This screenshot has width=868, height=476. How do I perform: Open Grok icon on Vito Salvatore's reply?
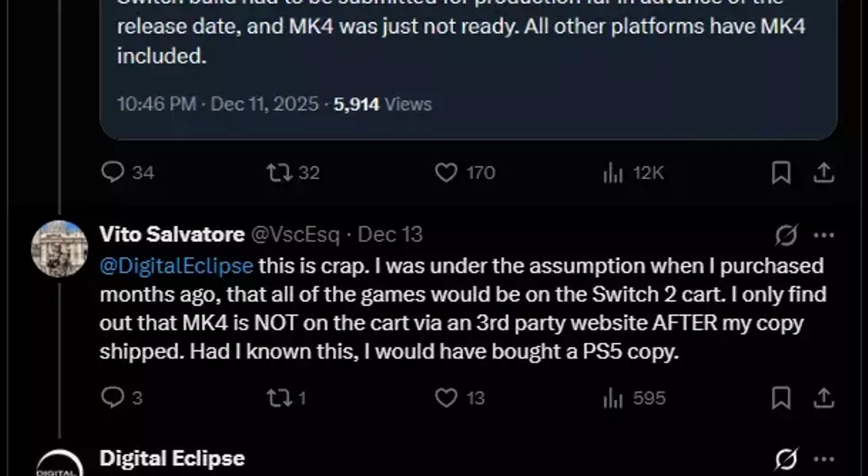[786, 235]
